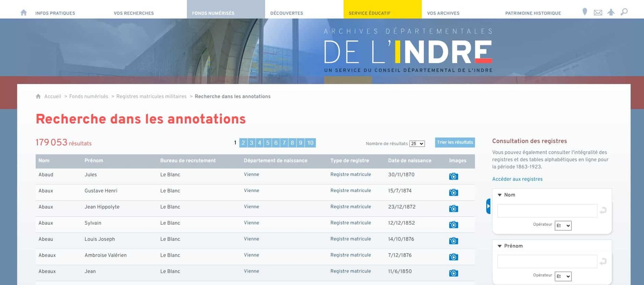Open the Opérateur dropdown under Nom

coord(563,226)
